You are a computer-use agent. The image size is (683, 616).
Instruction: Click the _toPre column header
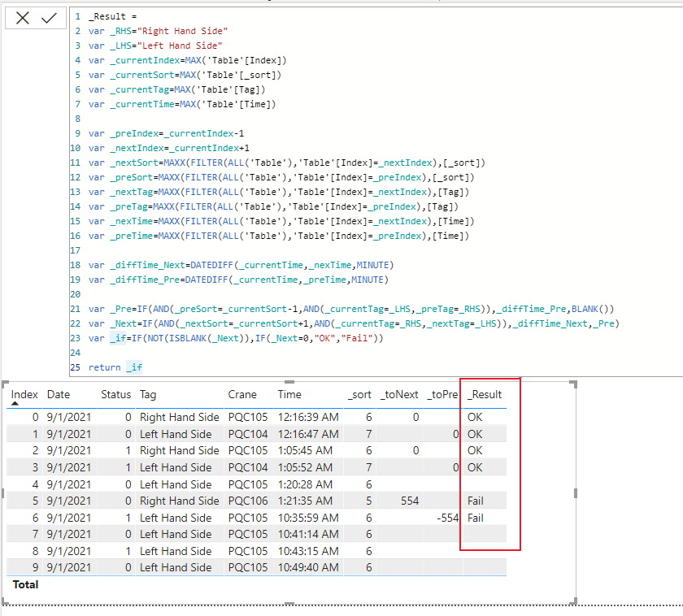[442, 394]
